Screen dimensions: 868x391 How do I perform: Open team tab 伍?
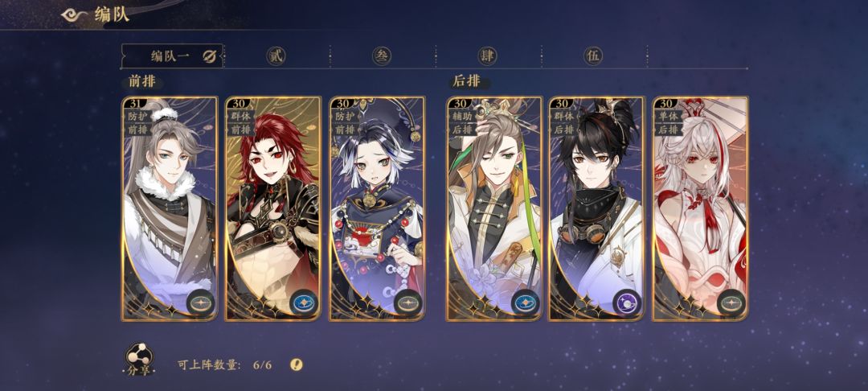593,56
